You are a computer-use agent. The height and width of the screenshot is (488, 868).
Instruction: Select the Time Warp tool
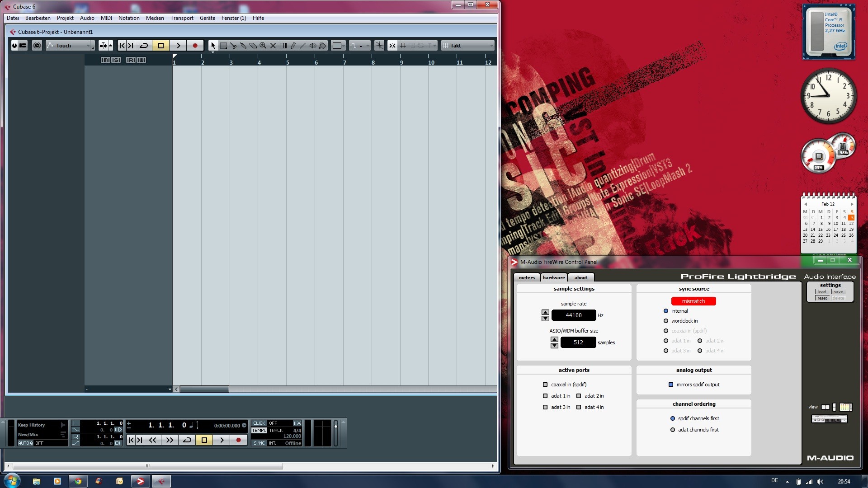[283, 46]
